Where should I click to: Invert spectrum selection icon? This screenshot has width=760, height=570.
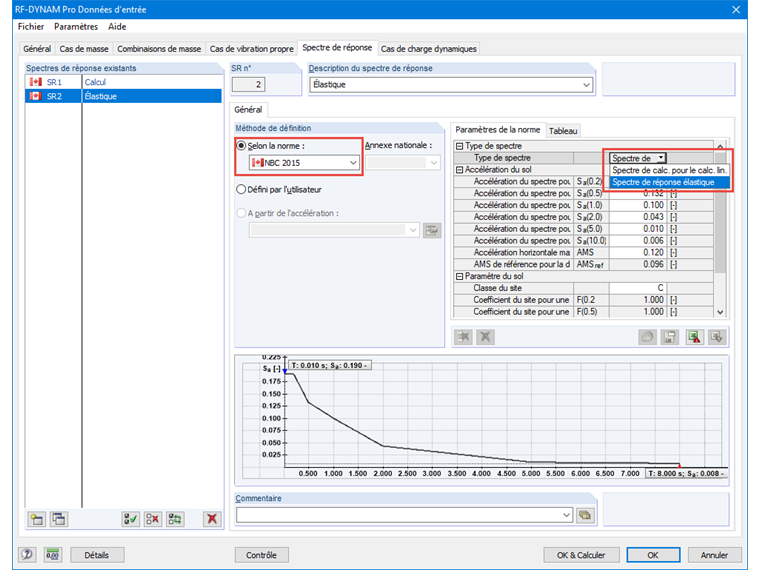pos(175,519)
